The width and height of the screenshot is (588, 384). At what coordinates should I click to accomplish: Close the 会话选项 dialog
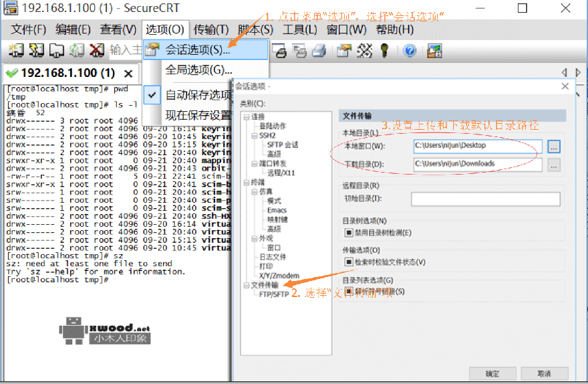(x=565, y=86)
